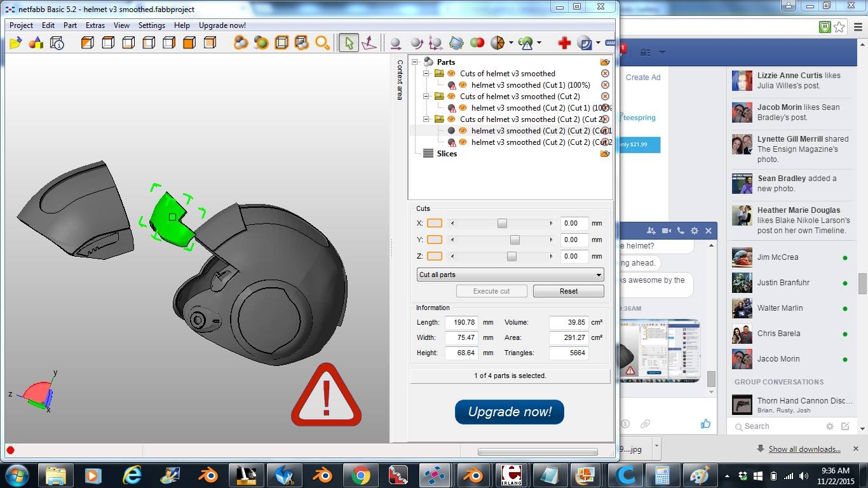Image resolution: width=868 pixels, height=488 pixels.
Task: Click the rotate part icon
Action: (x=416, y=43)
